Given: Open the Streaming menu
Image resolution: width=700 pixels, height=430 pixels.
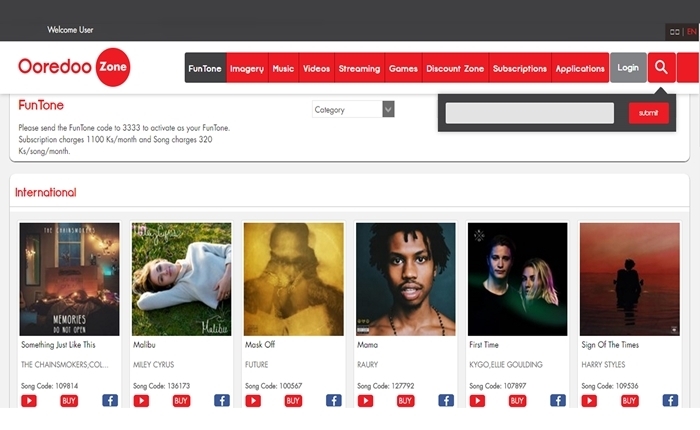Looking at the screenshot, I should click(x=359, y=68).
